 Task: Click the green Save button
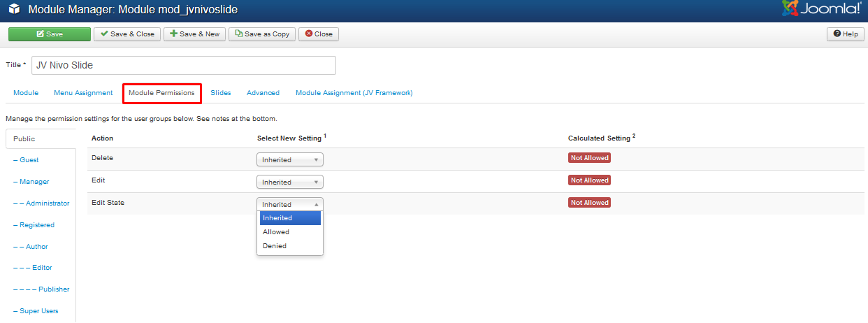(50, 34)
